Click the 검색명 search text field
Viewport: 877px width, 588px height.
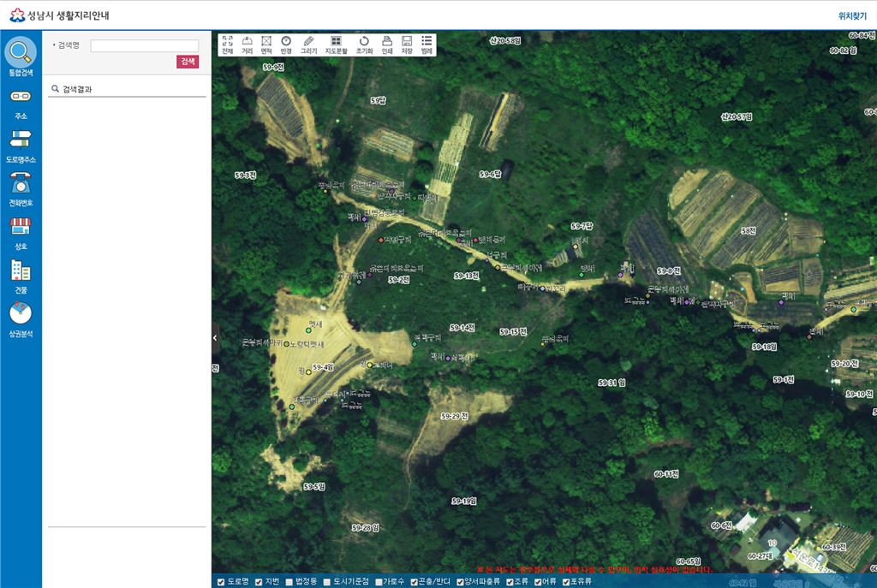pos(144,45)
